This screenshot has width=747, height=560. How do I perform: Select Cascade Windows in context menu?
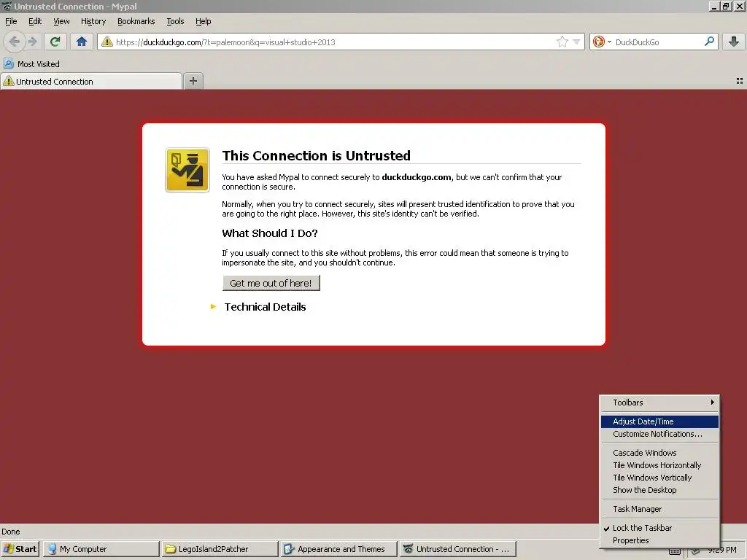tap(659, 453)
